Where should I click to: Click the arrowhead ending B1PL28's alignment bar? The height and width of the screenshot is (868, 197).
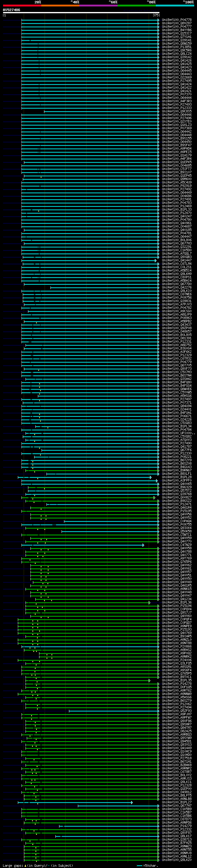tap(151, 477)
